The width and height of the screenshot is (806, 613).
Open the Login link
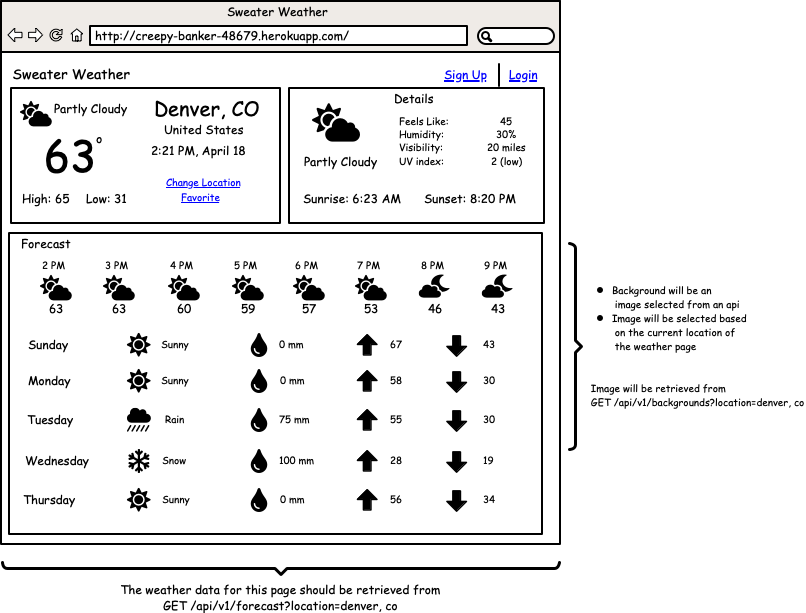click(522, 75)
